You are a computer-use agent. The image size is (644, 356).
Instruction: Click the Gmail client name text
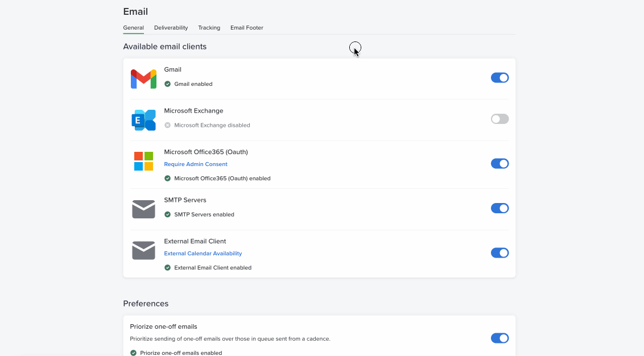[x=172, y=69]
